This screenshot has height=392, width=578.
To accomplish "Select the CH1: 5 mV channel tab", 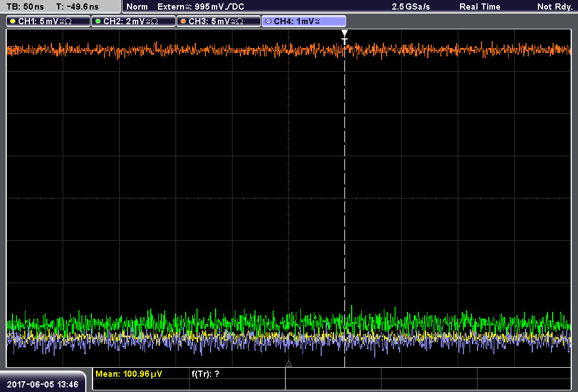I will (x=49, y=21).
